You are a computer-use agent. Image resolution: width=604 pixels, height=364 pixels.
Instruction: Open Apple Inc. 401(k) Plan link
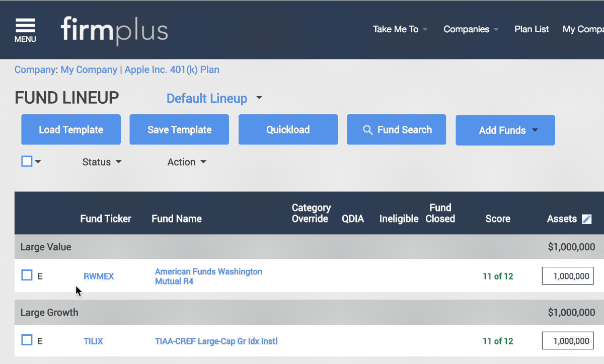click(x=172, y=70)
